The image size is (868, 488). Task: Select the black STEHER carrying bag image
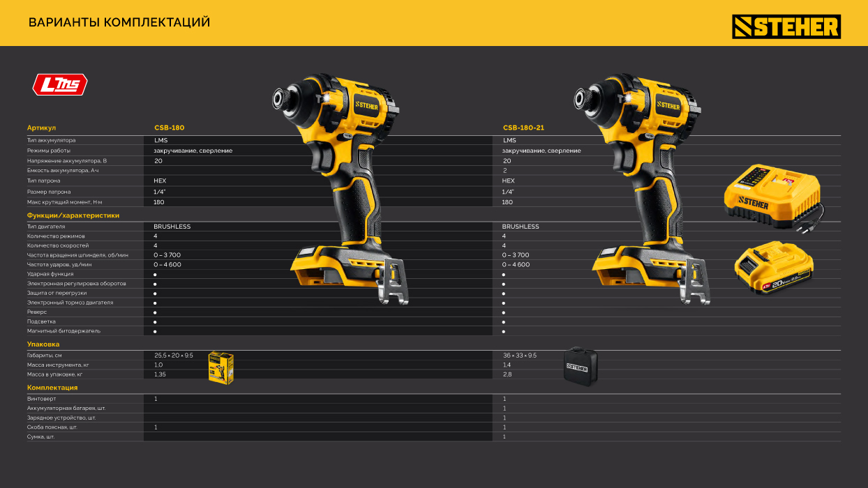pyautogui.click(x=581, y=365)
